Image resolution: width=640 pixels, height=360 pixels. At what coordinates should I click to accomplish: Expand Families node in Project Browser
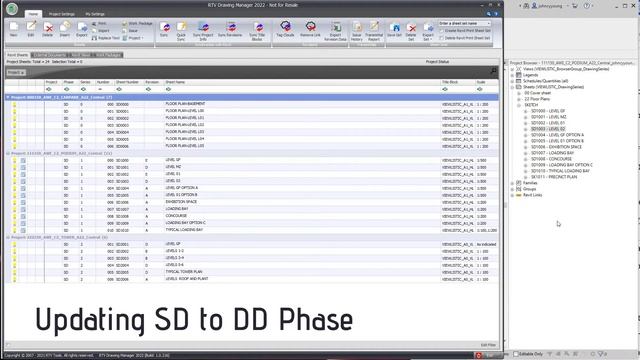click(x=512, y=183)
